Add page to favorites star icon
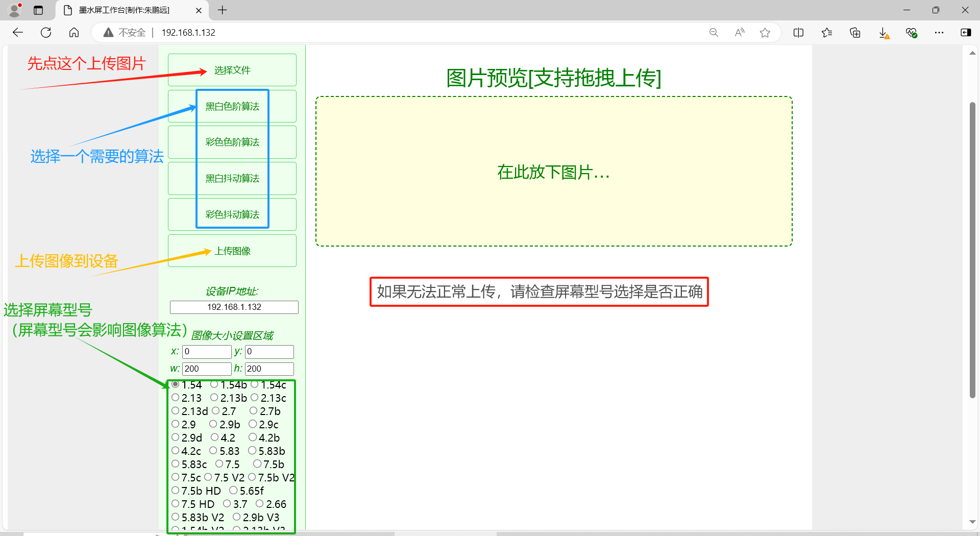The height and width of the screenshot is (536, 980). pyautogui.click(x=765, y=33)
